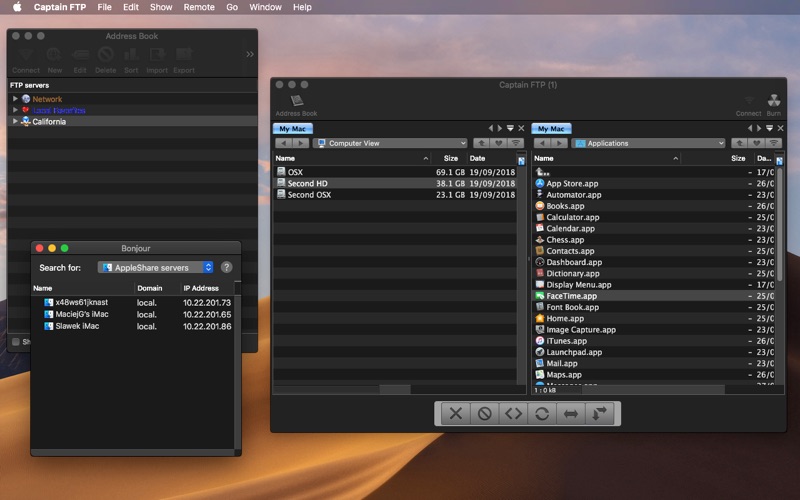
Task: Open the Show menu
Action: [x=161, y=7]
